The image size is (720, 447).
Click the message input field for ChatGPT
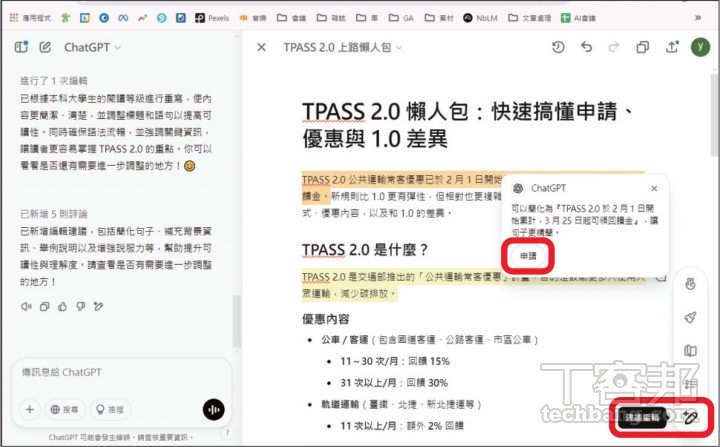tap(122, 373)
